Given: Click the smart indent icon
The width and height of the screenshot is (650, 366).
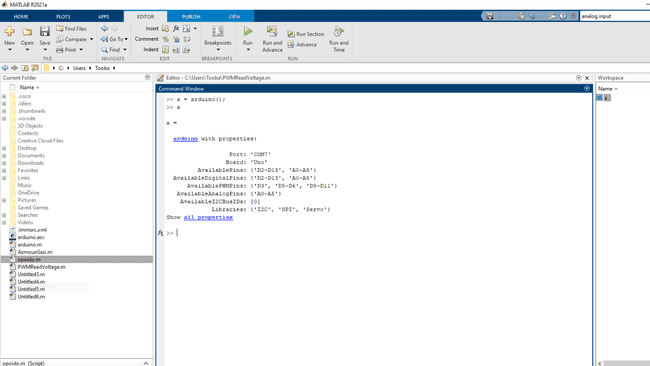Looking at the screenshot, I should click(x=165, y=50).
